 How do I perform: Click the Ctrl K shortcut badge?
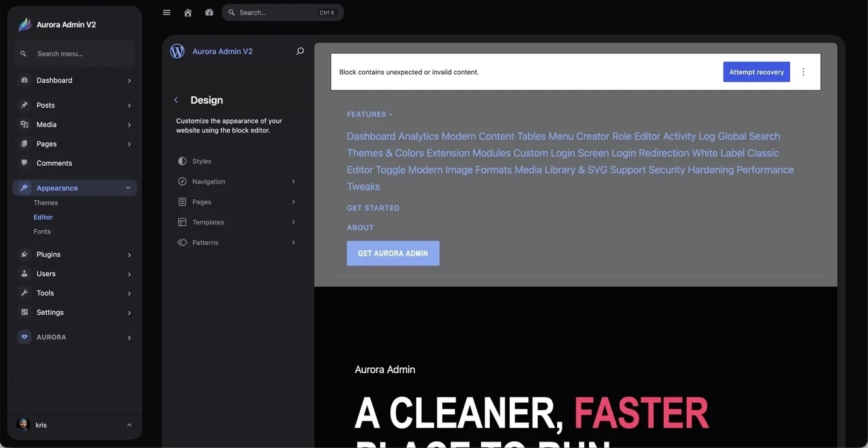pyautogui.click(x=327, y=12)
